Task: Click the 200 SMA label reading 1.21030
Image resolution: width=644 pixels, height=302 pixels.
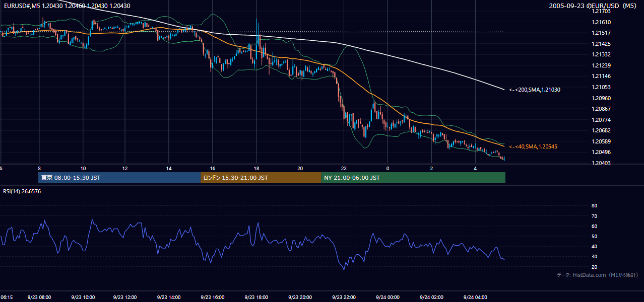Action: pyautogui.click(x=535, y=90)
